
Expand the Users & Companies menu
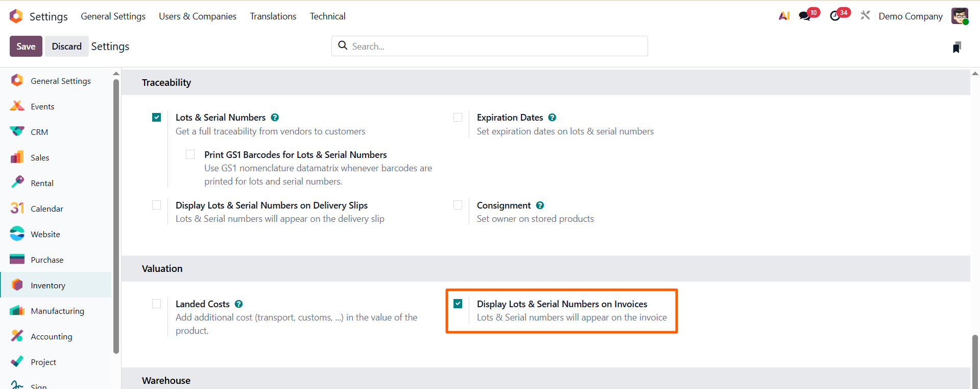197,16
